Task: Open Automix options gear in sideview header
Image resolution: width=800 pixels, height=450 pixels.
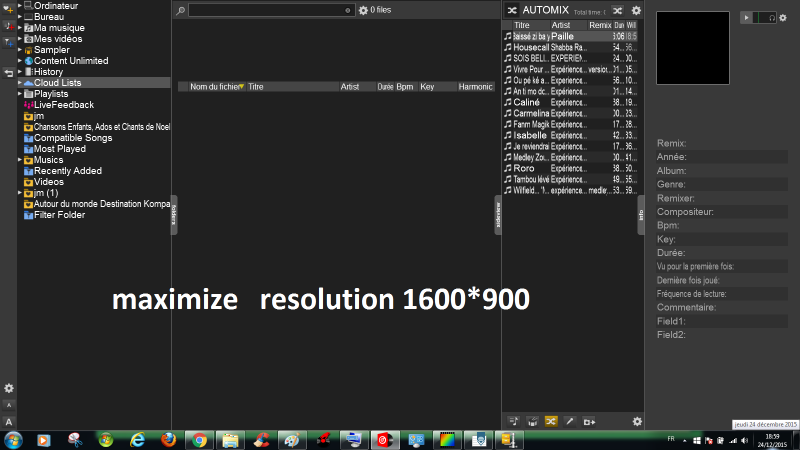Action: click(x=636, y=10)
